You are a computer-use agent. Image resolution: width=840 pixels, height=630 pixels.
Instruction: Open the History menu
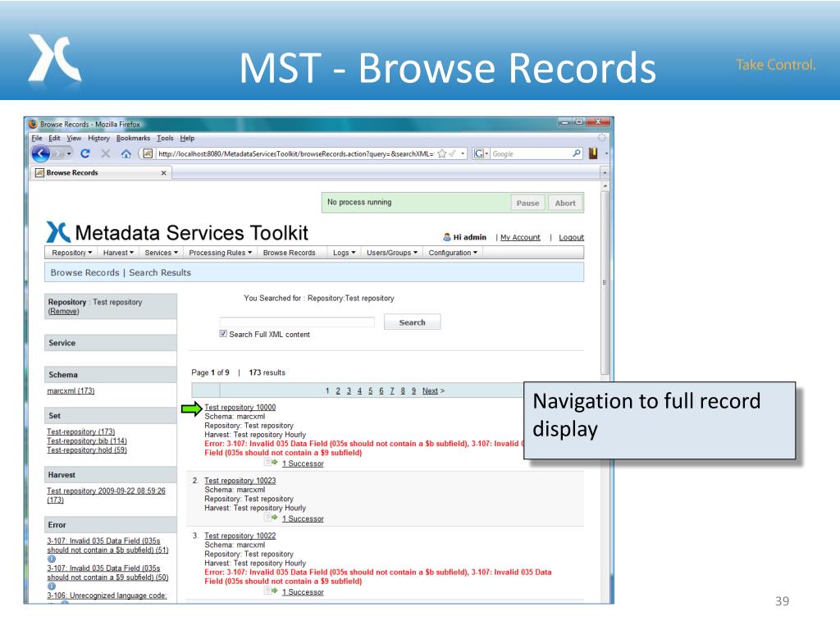pyautogui.click(x=98, y=138)
